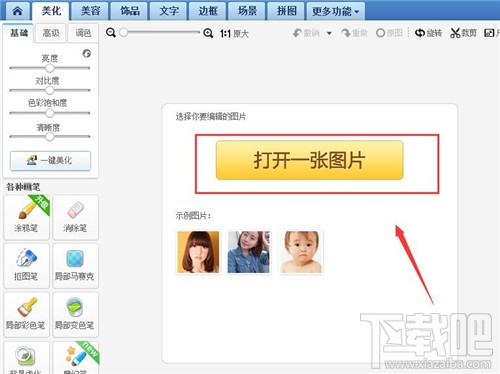Switch to the 高级 sub-tab
Viewport: 500px width, 374px height.
point(51,33)
